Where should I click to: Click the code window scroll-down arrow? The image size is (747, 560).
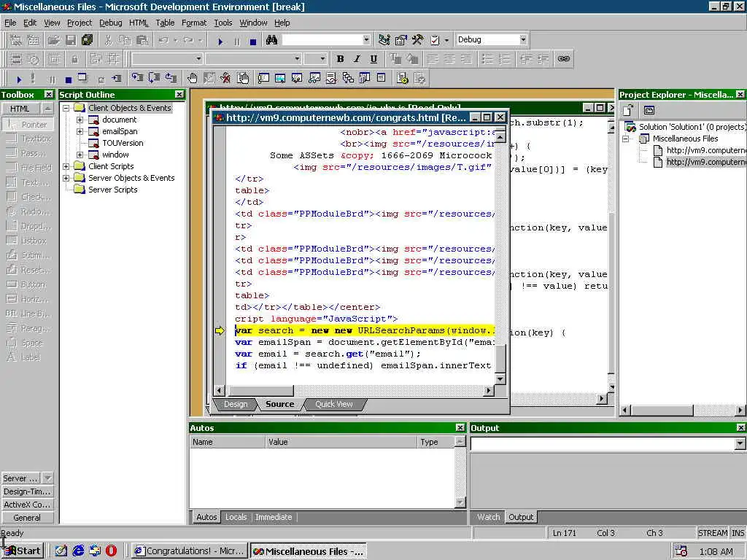click(500, 379)
